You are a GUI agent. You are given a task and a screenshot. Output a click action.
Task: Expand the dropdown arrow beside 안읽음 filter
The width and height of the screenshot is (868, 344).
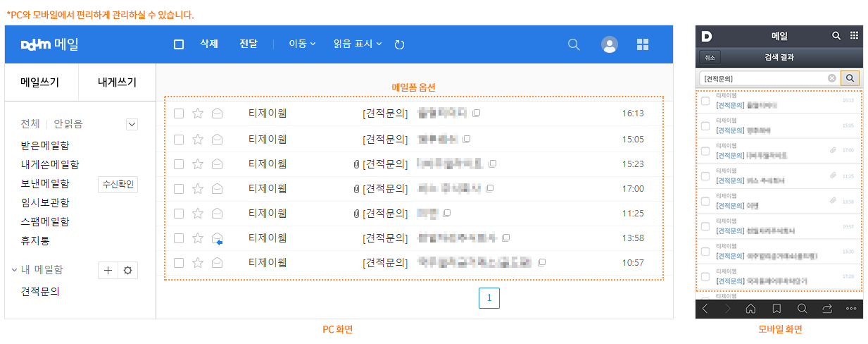click(x=132, y=124)
